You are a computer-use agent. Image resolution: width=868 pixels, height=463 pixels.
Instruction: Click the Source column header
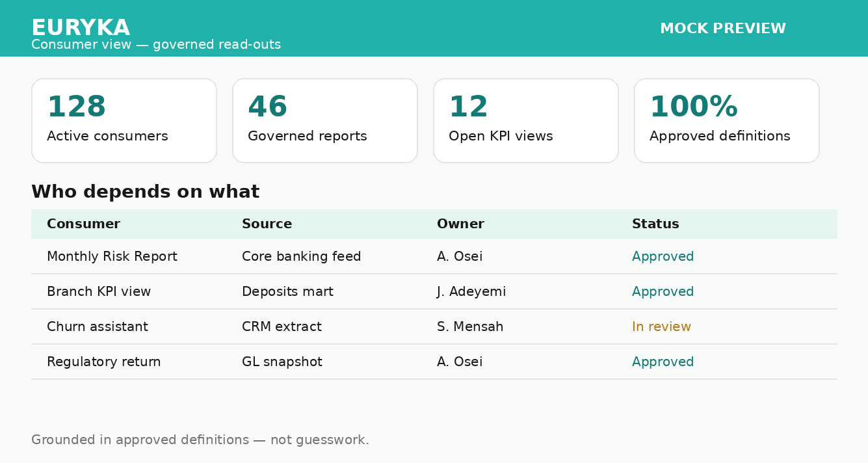(267, 224)
